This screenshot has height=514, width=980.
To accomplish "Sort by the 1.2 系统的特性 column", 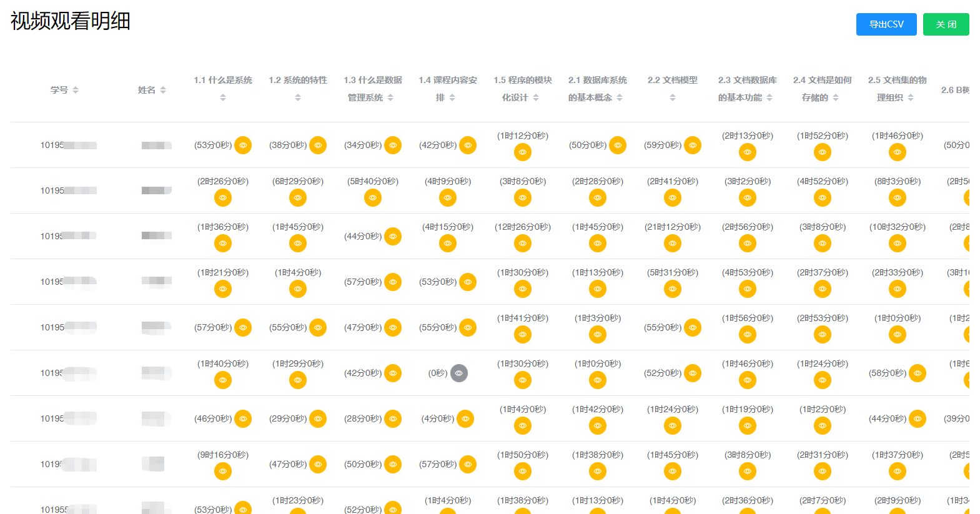I will [x=298, y=97].
